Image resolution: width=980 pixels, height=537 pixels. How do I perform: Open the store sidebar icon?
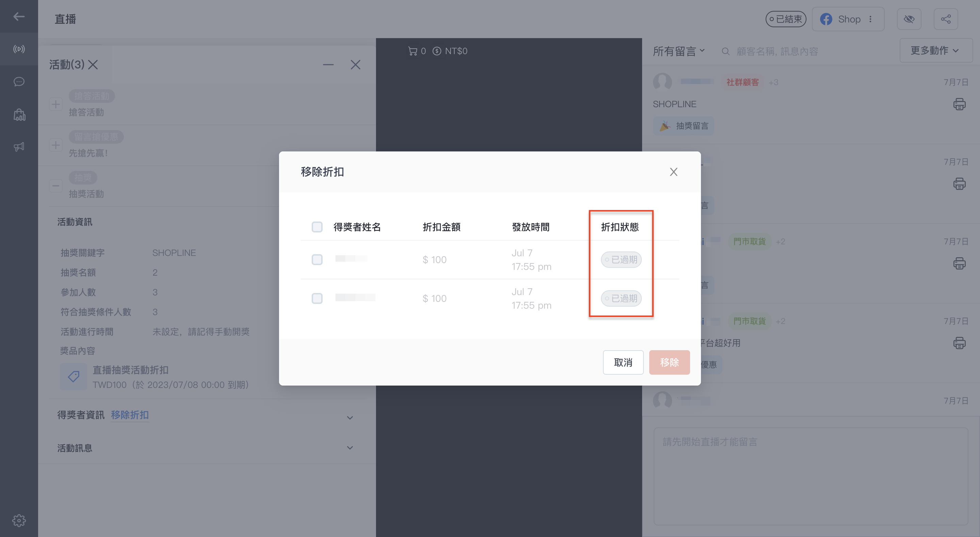[x=19, y=115]
